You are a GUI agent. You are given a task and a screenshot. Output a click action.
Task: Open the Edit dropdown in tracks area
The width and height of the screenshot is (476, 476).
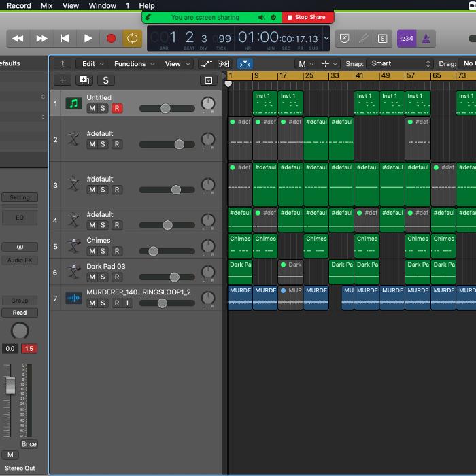click(92, 64)
